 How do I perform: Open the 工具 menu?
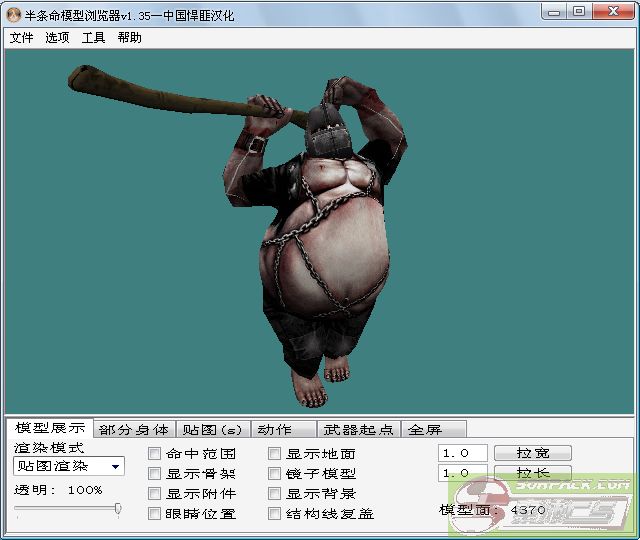tap(93, 38)
